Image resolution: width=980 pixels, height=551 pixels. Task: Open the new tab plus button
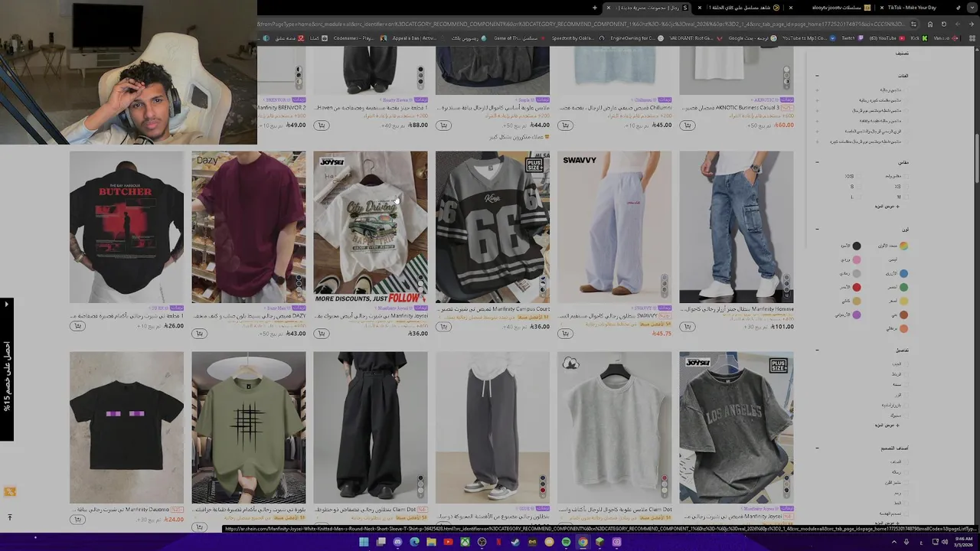point(595,8)
